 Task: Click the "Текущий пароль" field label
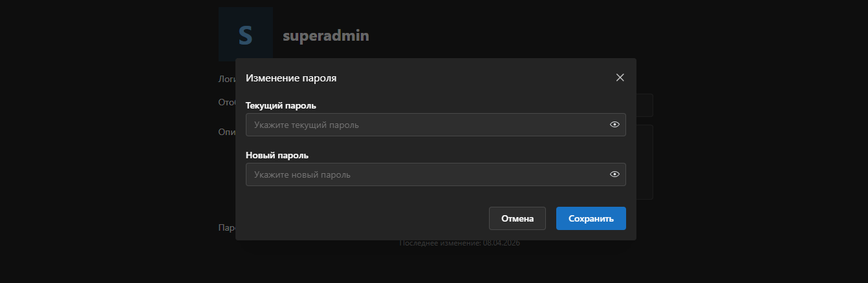point(281,105)
